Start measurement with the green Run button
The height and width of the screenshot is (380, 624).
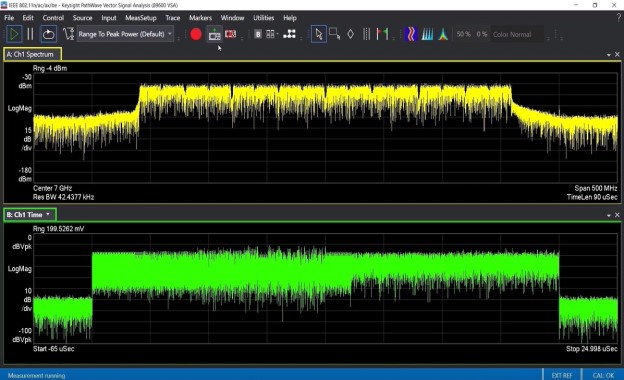[14, 34]
